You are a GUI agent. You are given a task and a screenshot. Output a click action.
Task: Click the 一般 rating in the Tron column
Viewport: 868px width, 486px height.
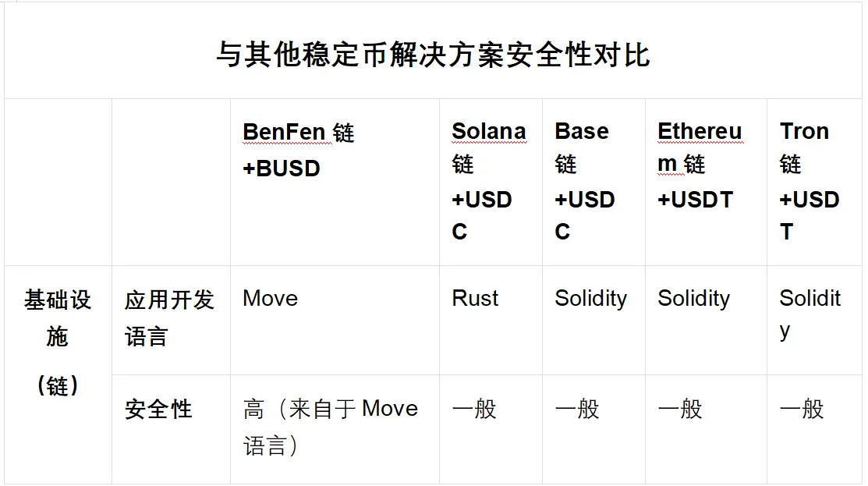pos(802,410)
